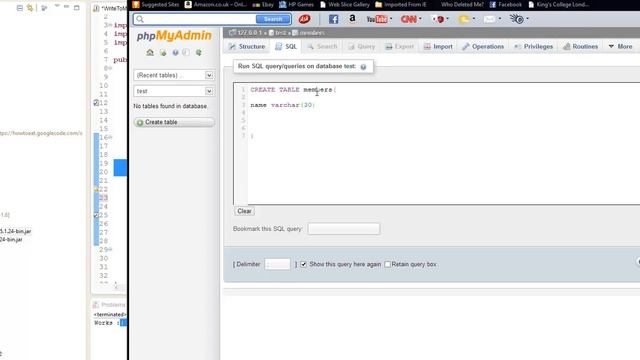Click the Delimiter input field
The height and width of the screenshot is (360, 640).
tap(277, 264)
